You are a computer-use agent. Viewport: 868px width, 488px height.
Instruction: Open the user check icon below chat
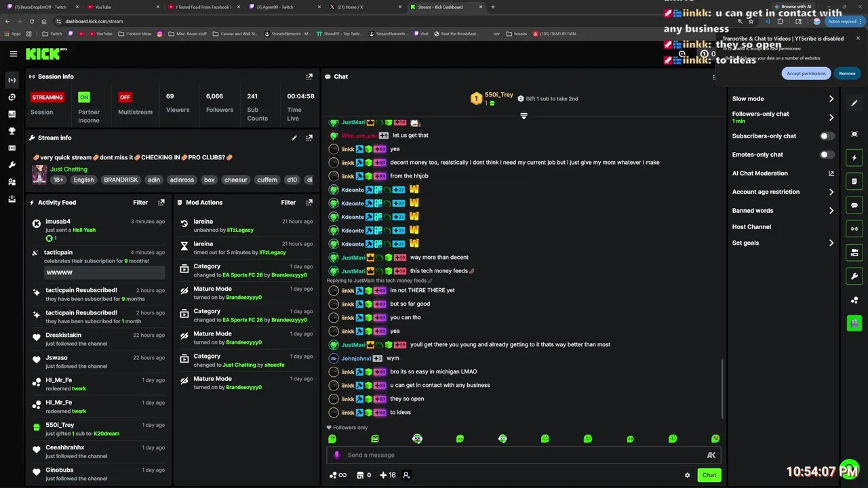[x=406, y=475]
